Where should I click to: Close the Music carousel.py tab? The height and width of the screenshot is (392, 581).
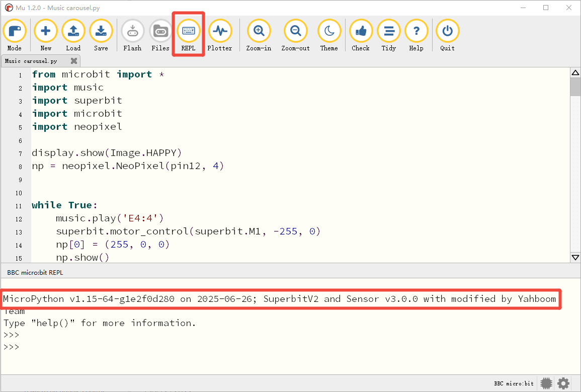point(74,61)
